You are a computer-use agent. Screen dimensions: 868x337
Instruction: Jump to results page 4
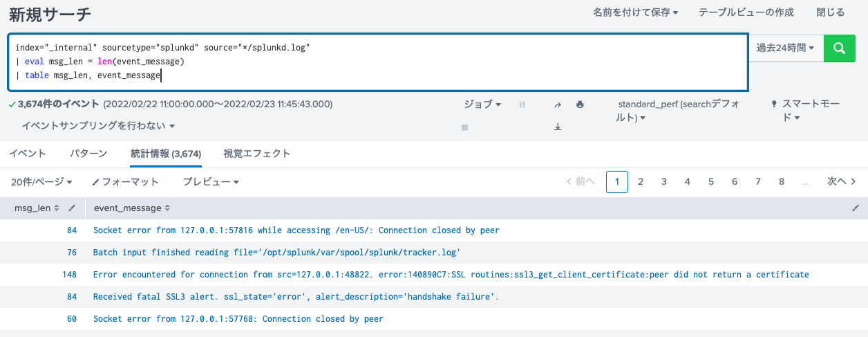pyautogui.click(x=688, y=181)
